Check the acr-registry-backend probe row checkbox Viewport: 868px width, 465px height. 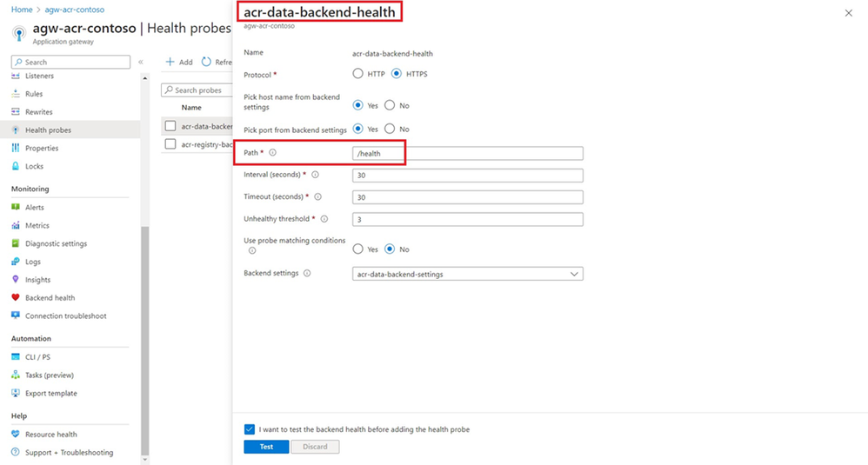point(170,144)
